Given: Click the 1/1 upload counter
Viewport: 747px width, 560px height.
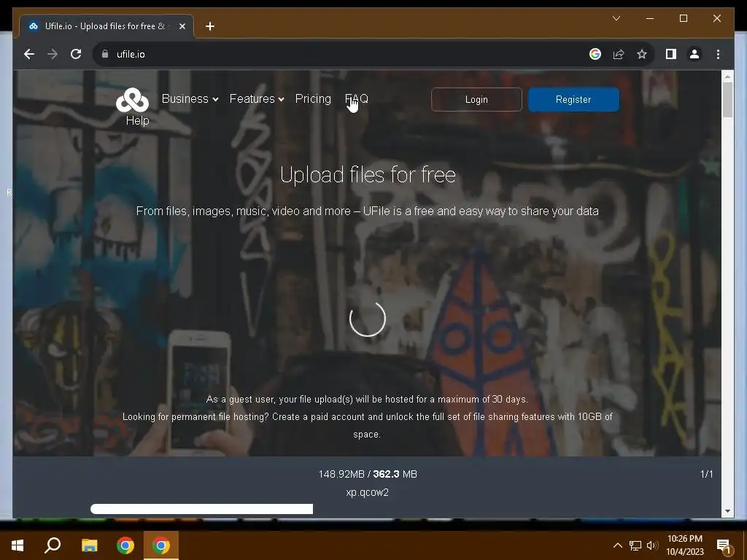Looking at the screenshot, I should [x=706, y=474].
